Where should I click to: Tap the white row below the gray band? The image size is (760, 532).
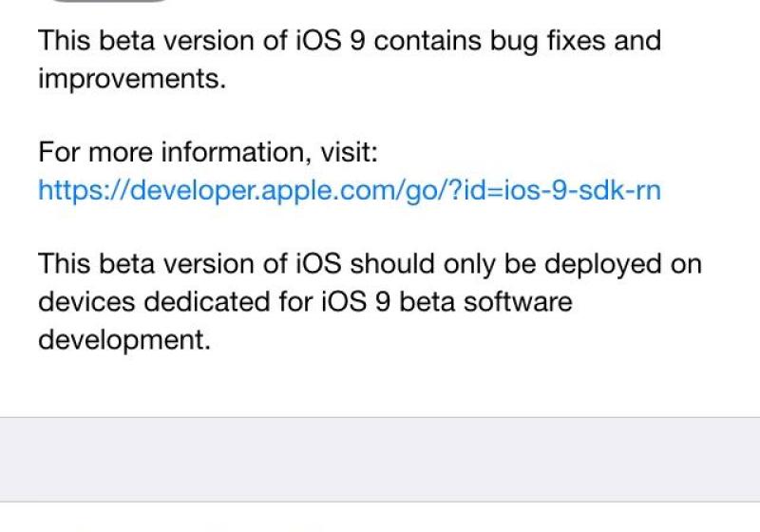pos(380,518)
